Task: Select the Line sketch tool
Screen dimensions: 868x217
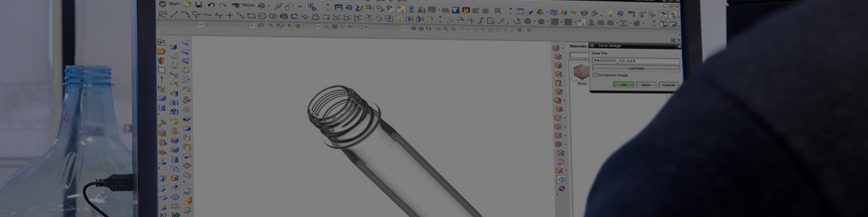Action: point(174,14)
